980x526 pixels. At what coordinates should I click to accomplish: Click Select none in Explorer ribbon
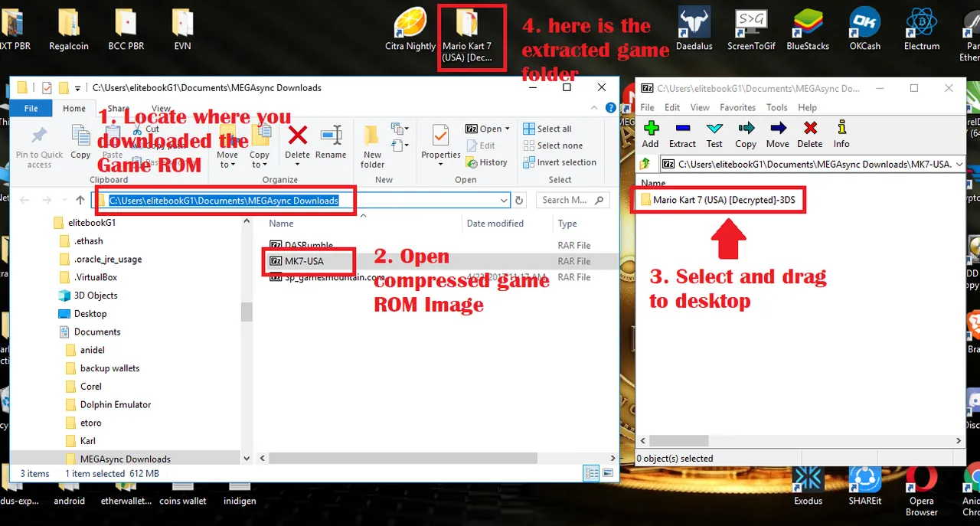coord(552,145)
